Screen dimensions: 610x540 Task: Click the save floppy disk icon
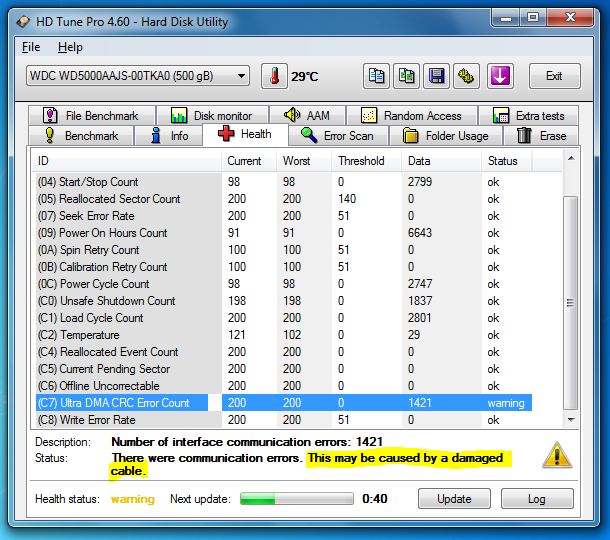point(436,76)
